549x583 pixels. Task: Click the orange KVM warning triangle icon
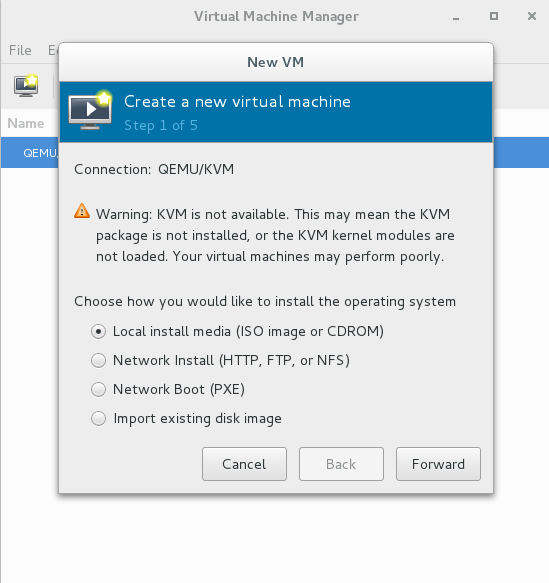(82, 211)
